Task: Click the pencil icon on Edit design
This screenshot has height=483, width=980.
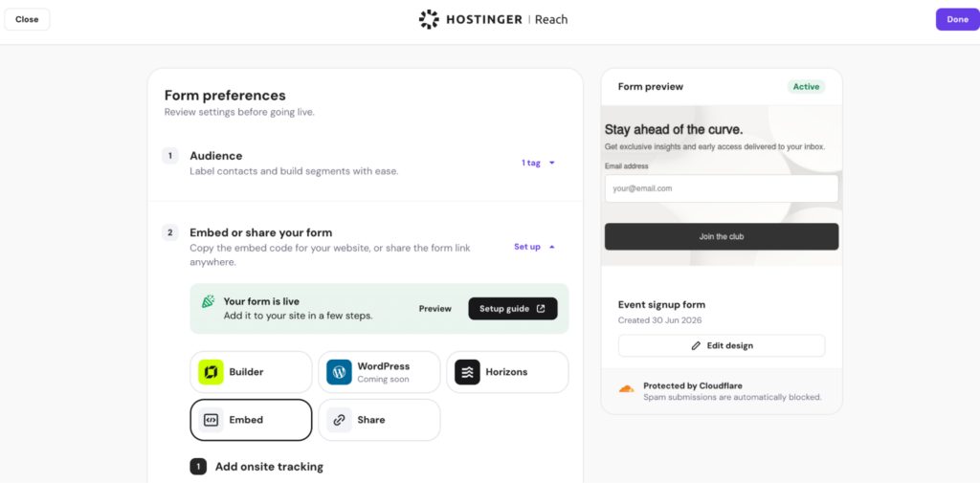Action: tap(696, 345)
